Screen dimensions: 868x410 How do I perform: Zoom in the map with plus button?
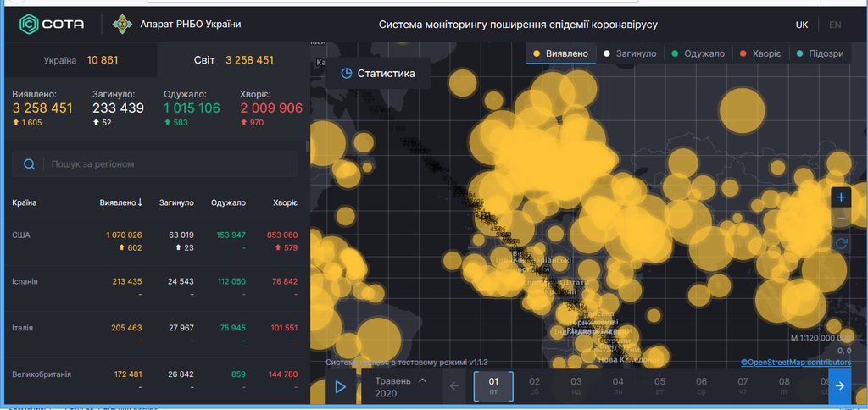point(841,197)
